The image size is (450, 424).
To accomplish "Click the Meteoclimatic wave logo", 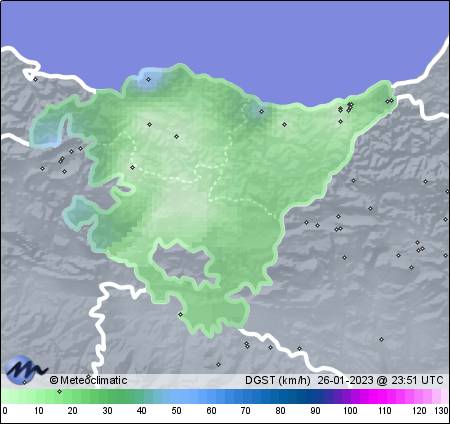I will tap(25, 369).
